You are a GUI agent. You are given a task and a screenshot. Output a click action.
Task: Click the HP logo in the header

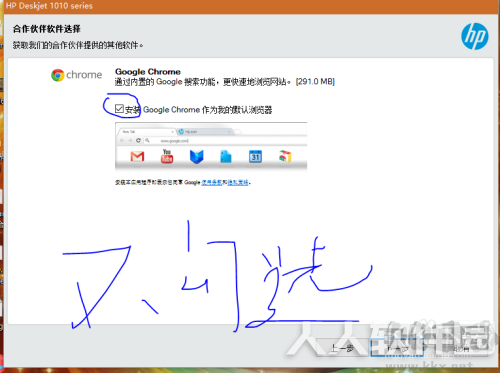(x=475, y=36)
